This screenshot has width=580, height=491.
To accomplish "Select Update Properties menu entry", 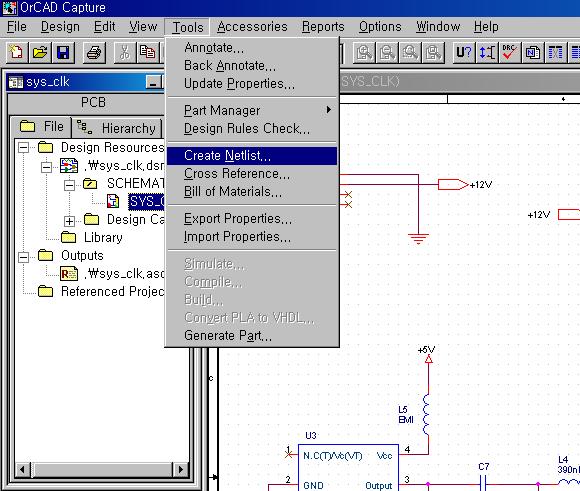I will pyautogui.click(x=252, y=84).
